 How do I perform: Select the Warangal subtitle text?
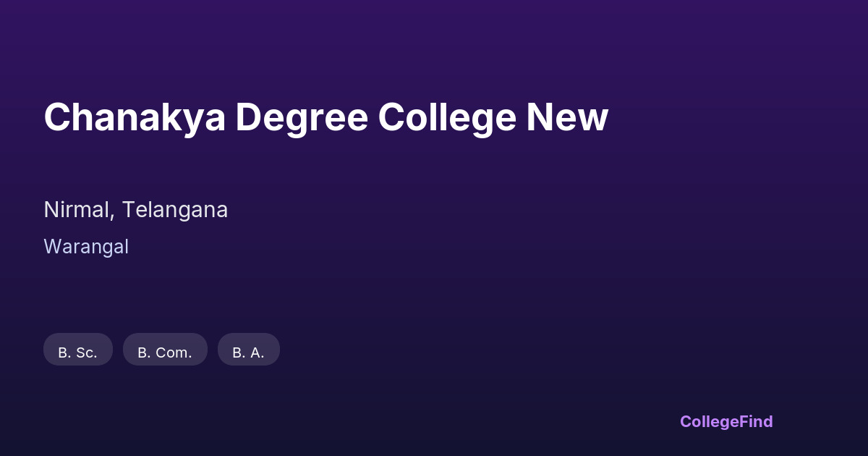[x=86, y=247]
